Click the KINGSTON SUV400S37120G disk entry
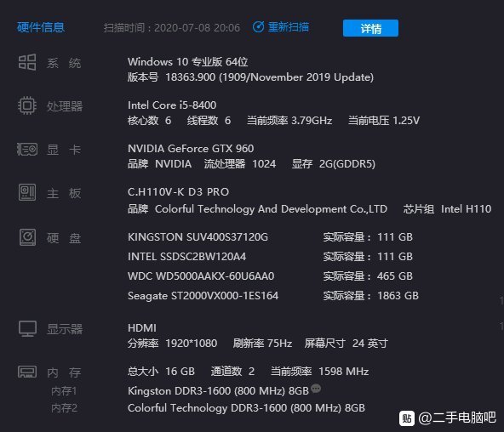Image resolution: width=504 pixels, height=432 pixels. [198, 237]
